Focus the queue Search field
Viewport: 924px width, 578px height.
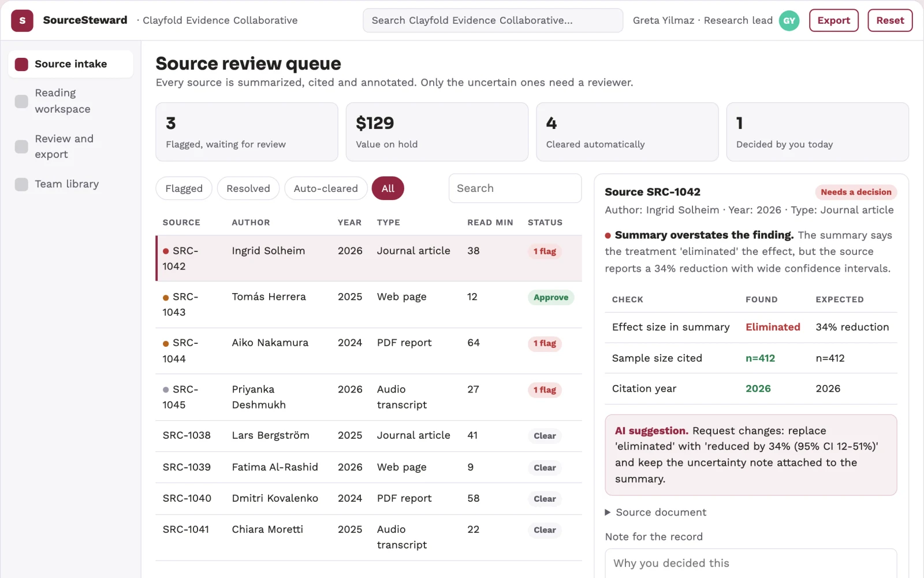click(515, 188)
